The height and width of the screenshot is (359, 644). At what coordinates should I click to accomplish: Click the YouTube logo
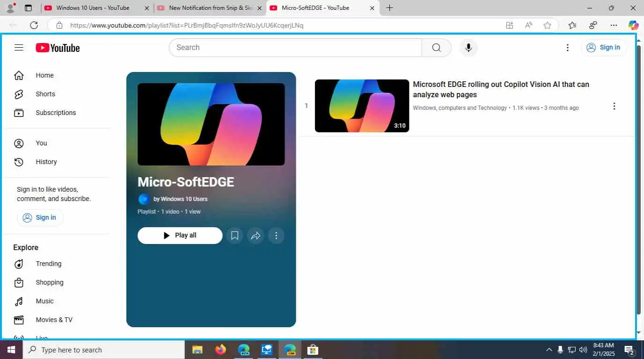[58, 48]
